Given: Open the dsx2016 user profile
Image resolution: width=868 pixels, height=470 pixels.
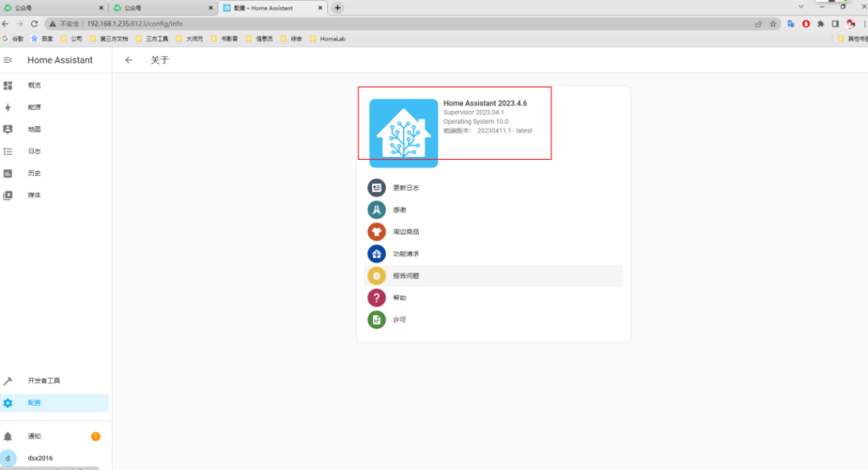Looking at the screenshot, I should (x=54, y=458).
